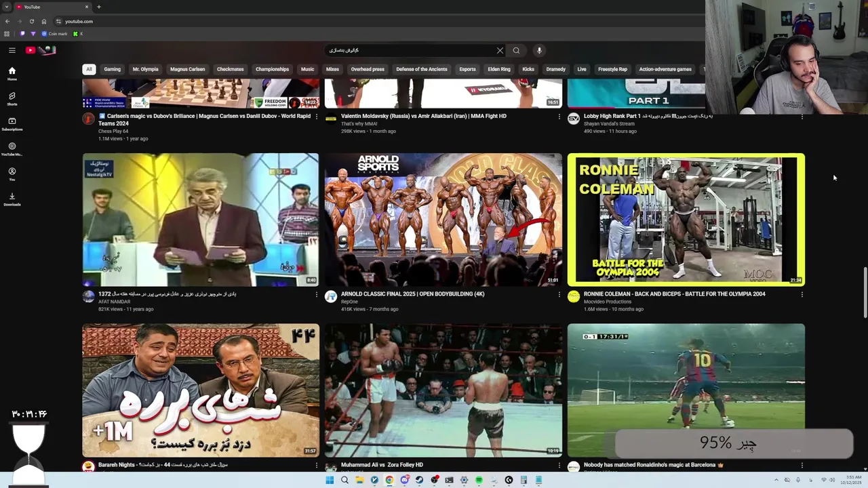868x488 pixels.
Task: Select the Esports filter chip
Action: click(467, 69)
